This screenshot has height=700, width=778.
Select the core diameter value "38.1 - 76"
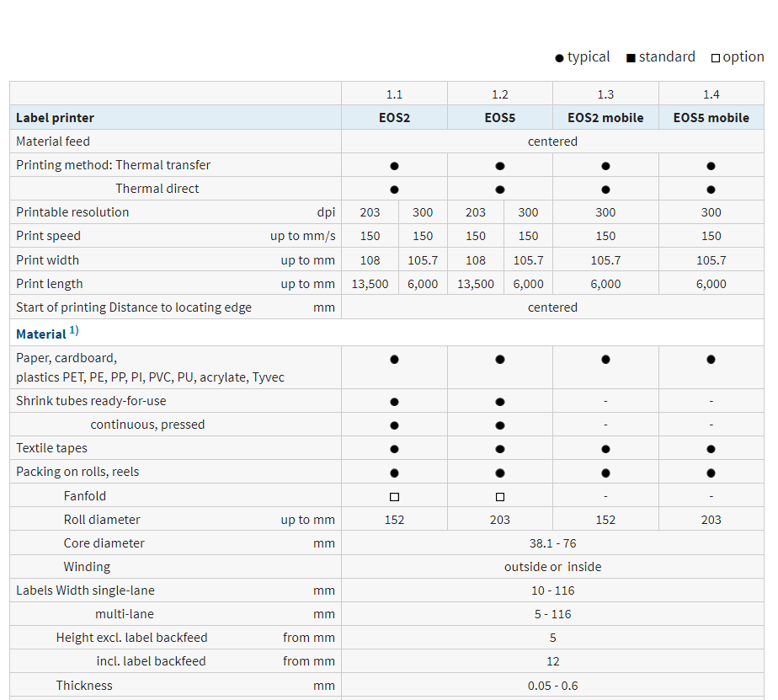552,543
